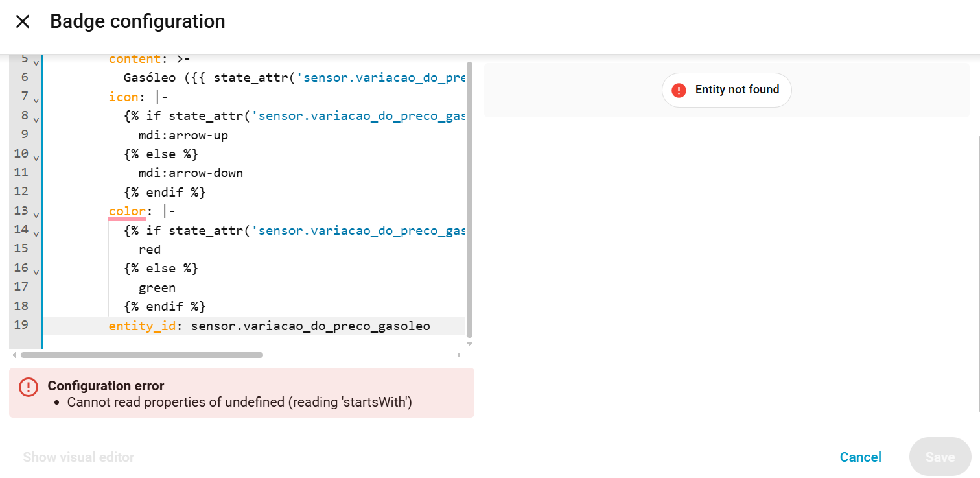Close the Badge configuration dialog

(x=23, y=21)
